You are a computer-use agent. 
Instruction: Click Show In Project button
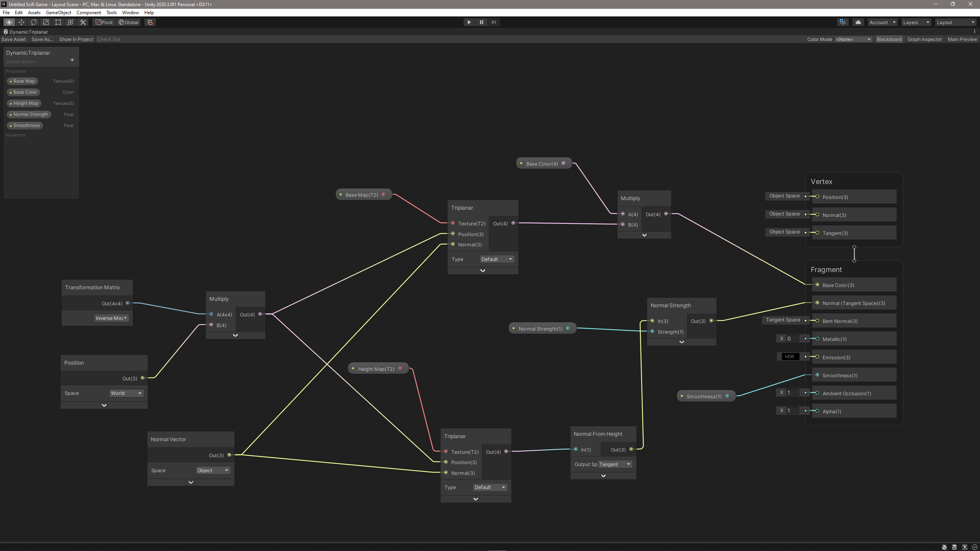click(x=76, y=39)
